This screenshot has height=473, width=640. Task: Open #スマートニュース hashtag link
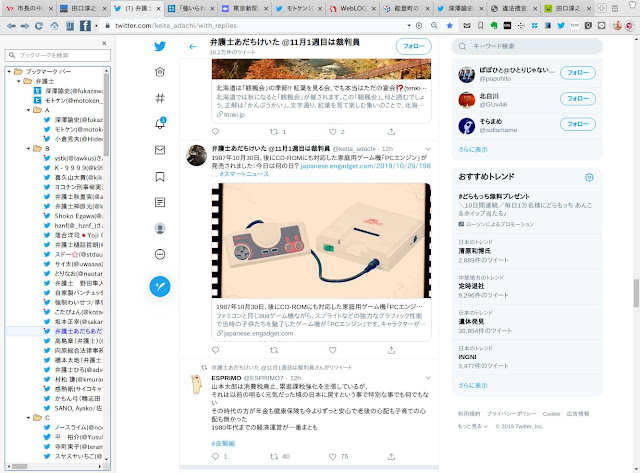point(244,174)
